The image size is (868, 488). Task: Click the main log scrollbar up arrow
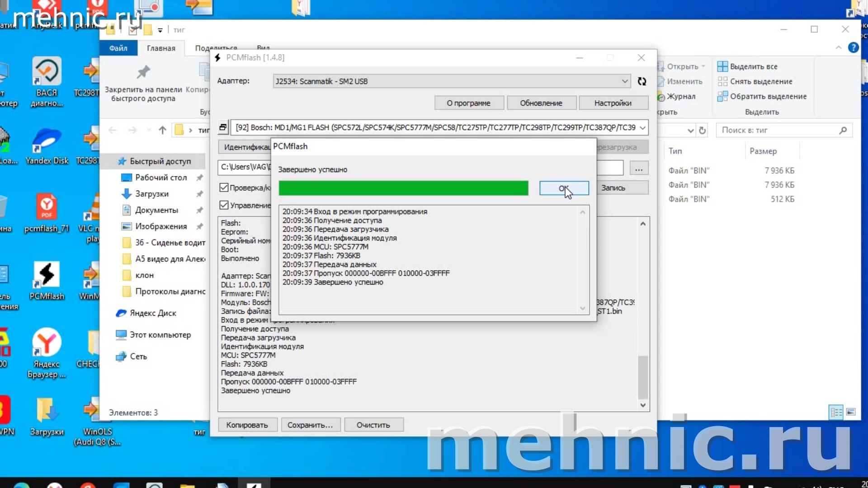[643, 224]
